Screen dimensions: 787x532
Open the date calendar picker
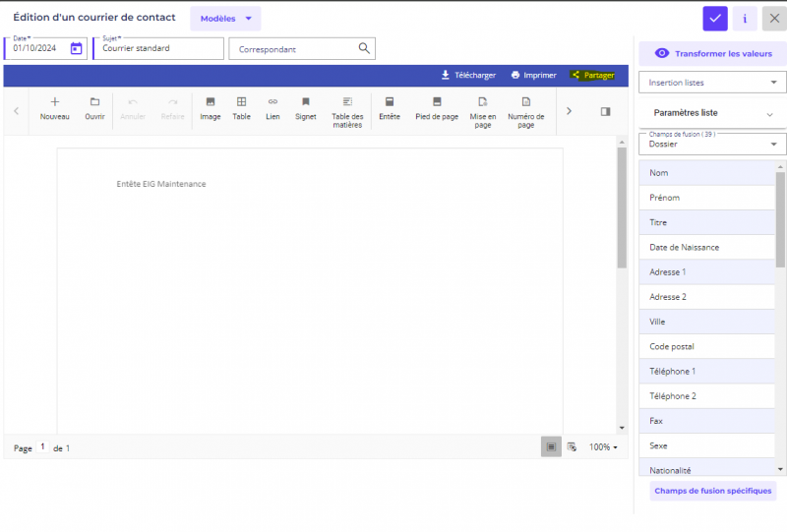pos(76,48)
